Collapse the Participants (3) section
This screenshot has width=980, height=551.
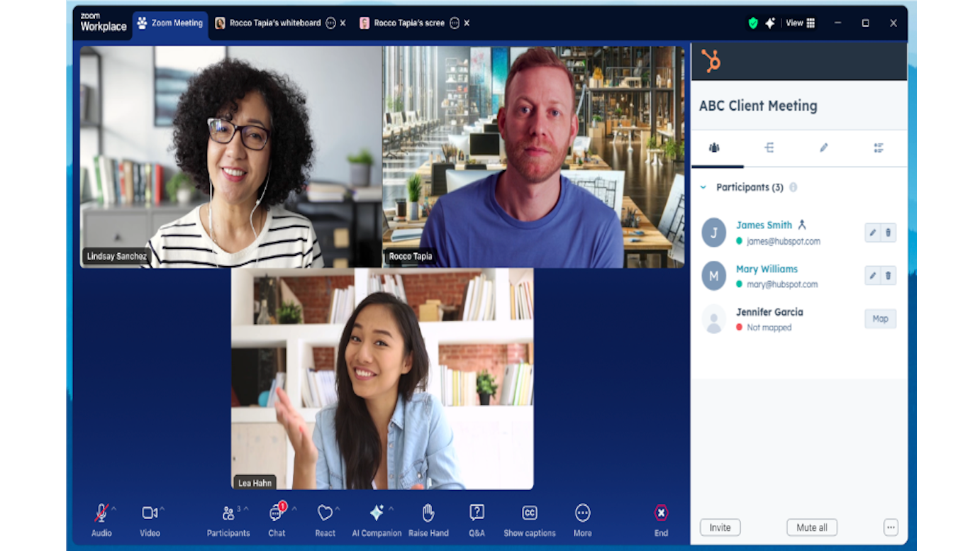[x=703, y=188]
